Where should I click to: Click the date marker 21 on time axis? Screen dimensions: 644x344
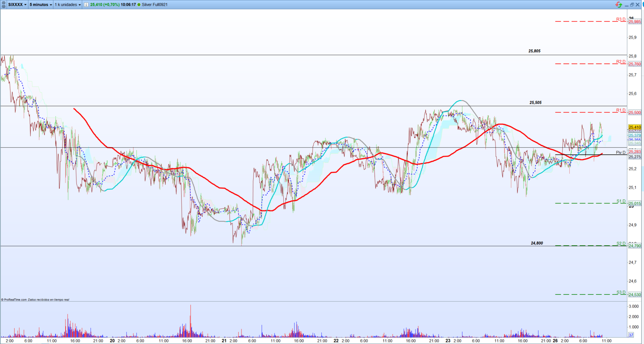click(x=224, y=341)
